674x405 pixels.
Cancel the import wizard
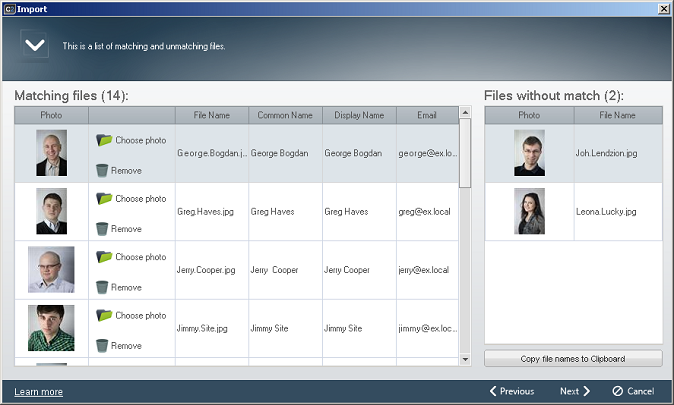click(633, 391)
